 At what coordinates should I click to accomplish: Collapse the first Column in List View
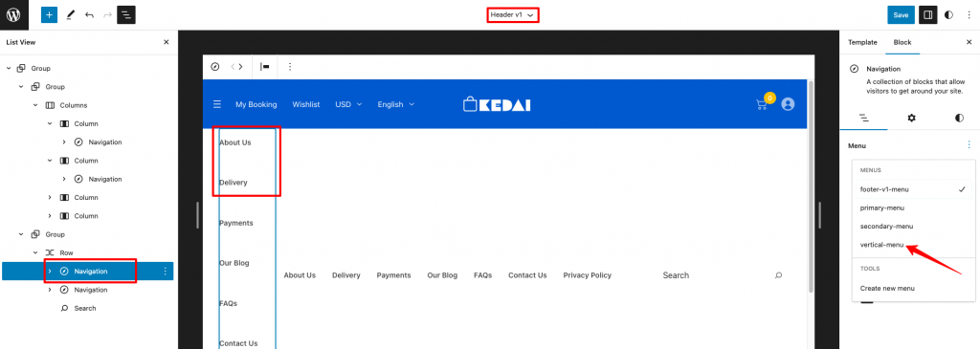50,123
